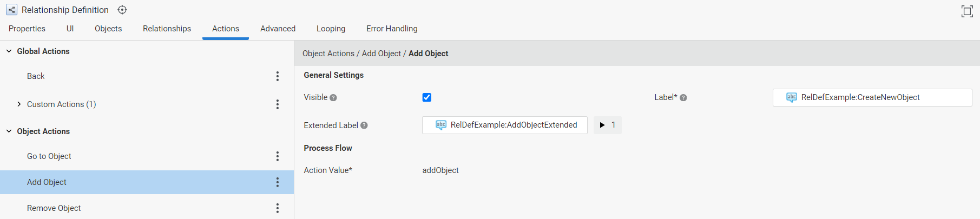Click the target locate icon beside title
The width and height of the screenshot is (980, 219).
(122, 10)
